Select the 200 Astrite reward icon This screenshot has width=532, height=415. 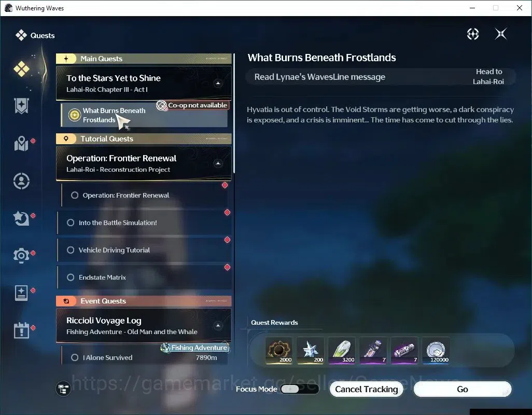tap(311, 351)
